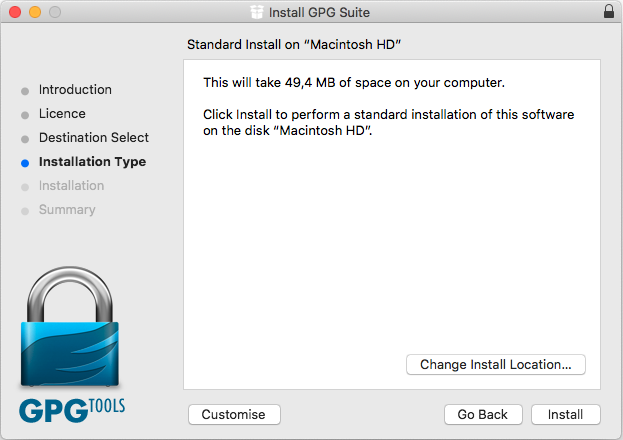Click the blue bullet beside Installation Type
This screenshot has width=623, height=440.
[x=25, y=163]
